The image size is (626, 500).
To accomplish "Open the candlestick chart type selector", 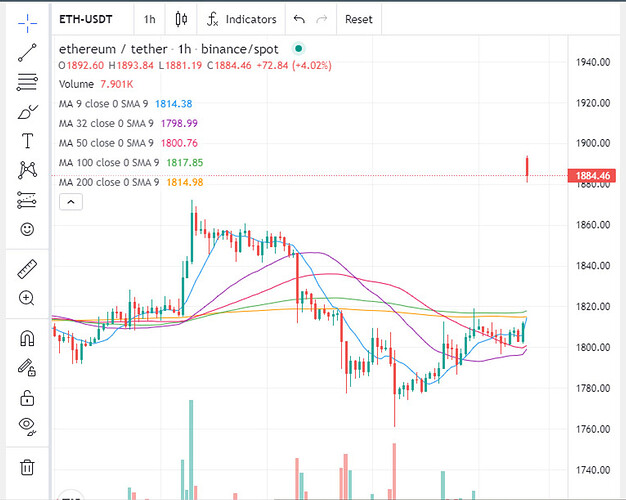I will tap(181, 19).
